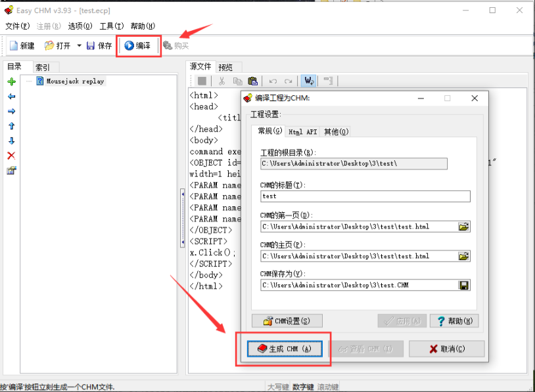Viewport: 535px width, 392px height.
Task: Click the Buy (购买) toolbar button
Action: click(x=176, y=46)
